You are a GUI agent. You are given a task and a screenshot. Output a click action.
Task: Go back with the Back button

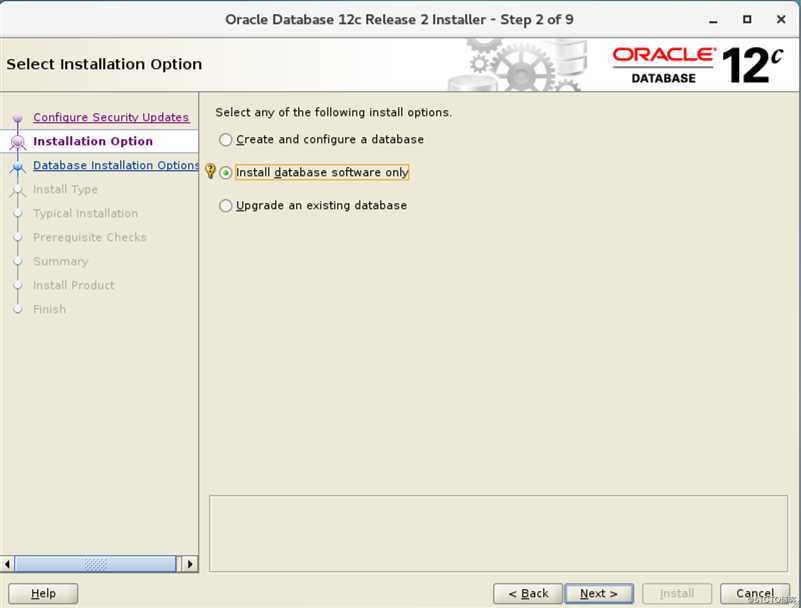528,593
